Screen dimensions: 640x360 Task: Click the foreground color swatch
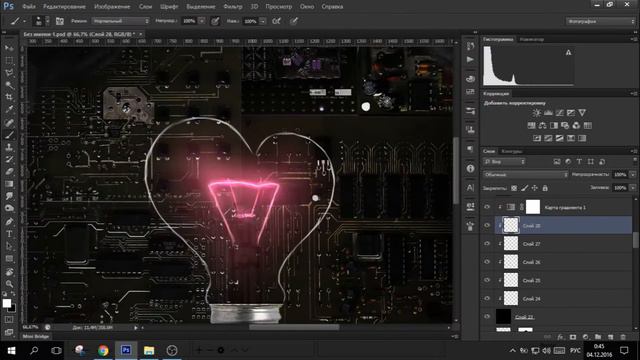pyautogui.click(x=7, y=303)
